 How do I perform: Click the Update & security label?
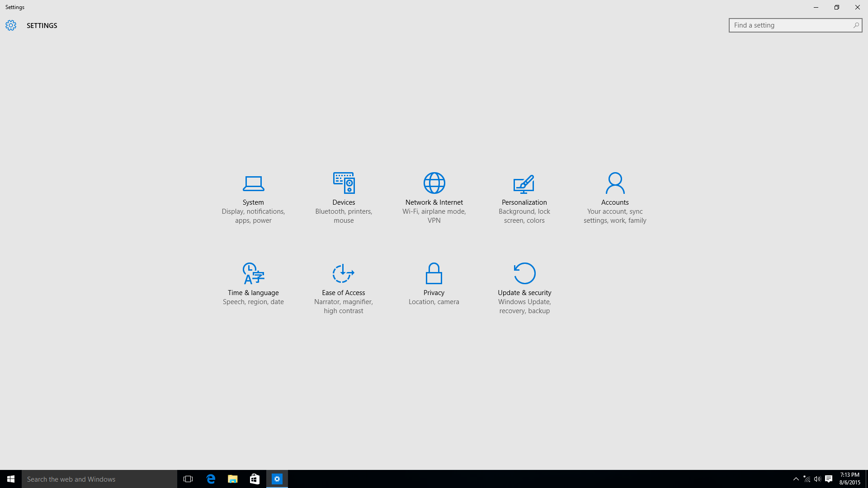tap(524, 293)
